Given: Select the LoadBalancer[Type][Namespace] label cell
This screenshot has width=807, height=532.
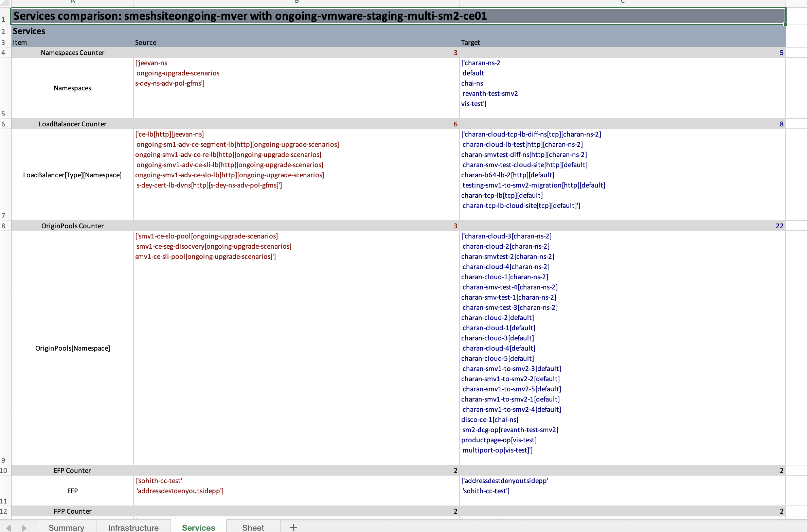Looking at the screenshot, I should pos(72,175).
